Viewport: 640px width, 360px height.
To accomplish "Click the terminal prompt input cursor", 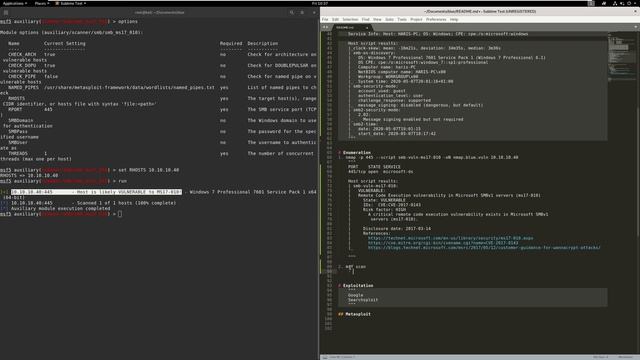I will point(120,214).
